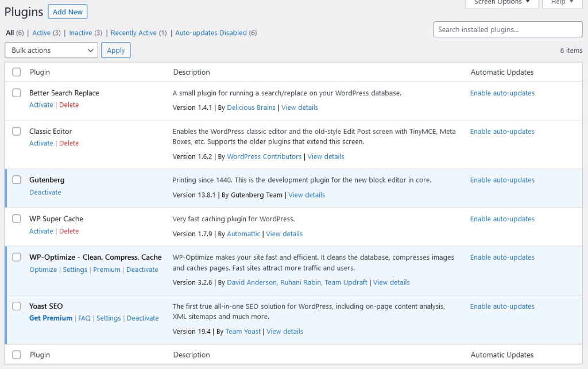
Task: Enable auto-updates for Gutenberg
Action: 502,180
